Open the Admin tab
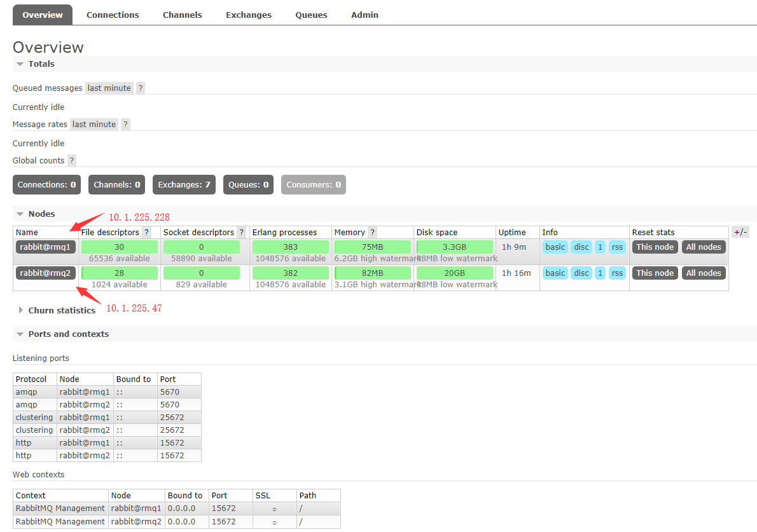 365,15
